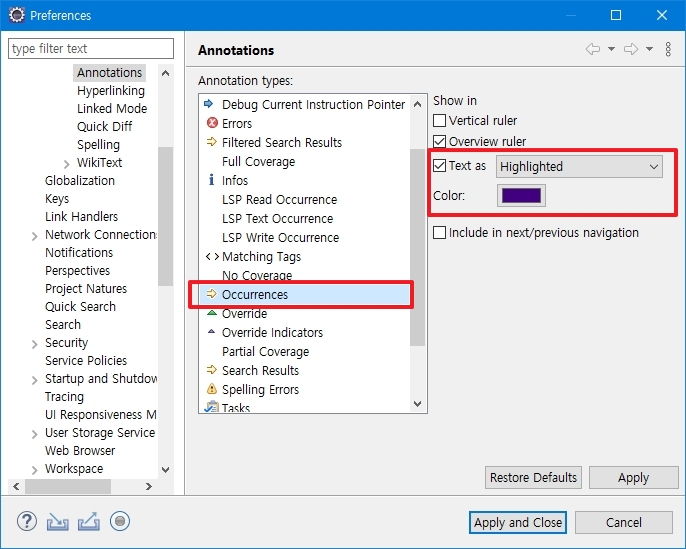Viewport: 686px width, 549px height.
Task: Click the Cancel button
Action: [x=623, y=522]
